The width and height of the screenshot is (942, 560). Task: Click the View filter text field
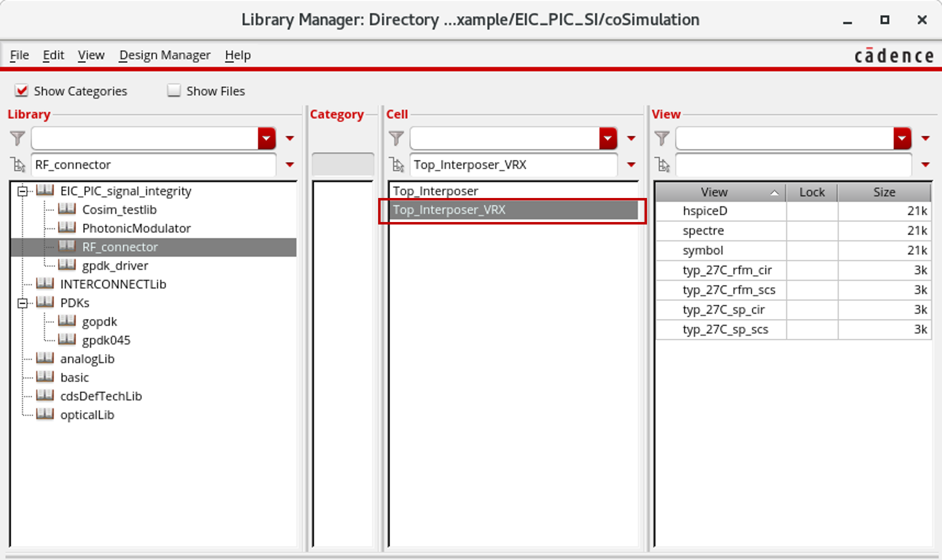[785, 138]
